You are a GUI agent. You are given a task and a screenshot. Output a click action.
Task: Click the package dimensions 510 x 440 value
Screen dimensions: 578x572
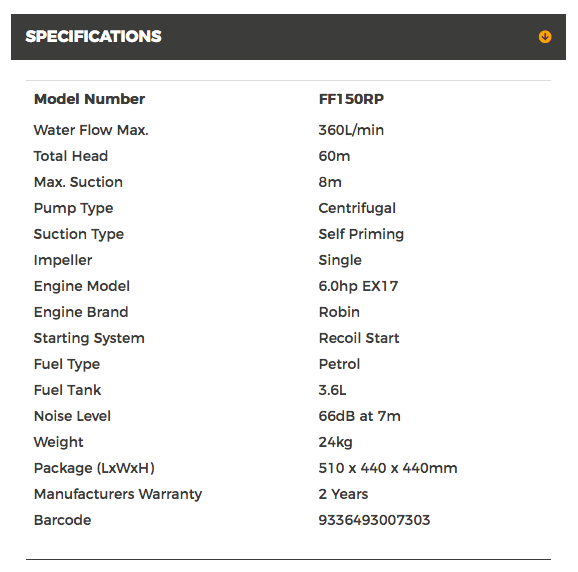(x=388, y=468)
